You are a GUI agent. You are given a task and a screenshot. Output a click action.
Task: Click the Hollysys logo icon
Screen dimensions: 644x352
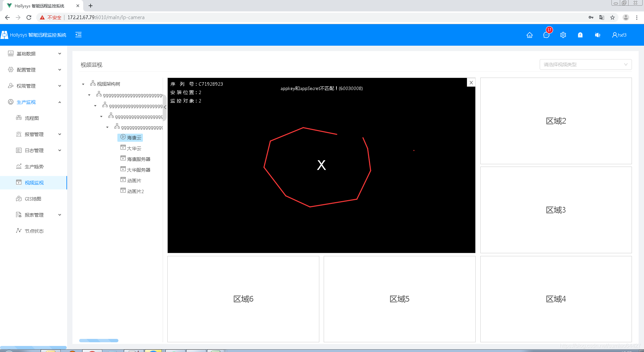4,35
